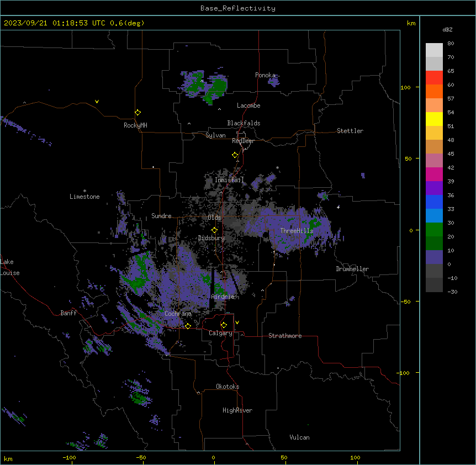The width and height of the screenshot is (476, 465).
Task: Click the pink 42-45 dBZ legend swatch
Action: [x=434, y=161]
